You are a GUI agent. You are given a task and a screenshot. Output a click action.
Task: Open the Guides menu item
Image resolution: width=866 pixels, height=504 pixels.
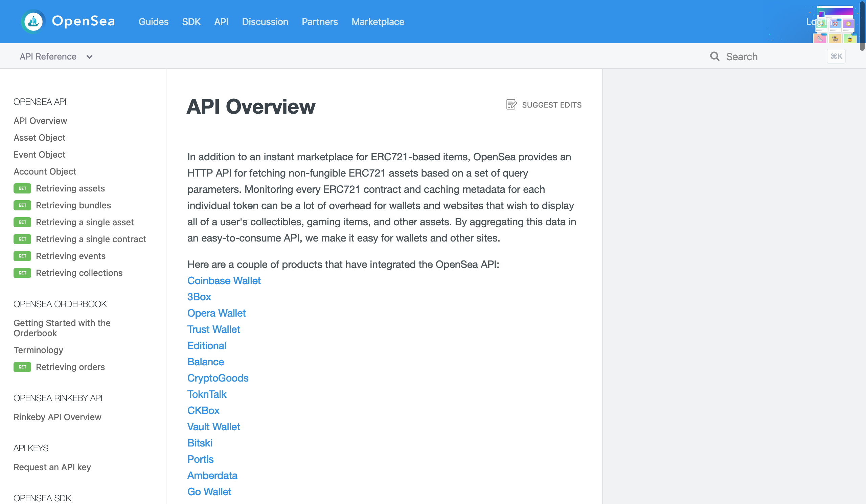coord(154,22)
